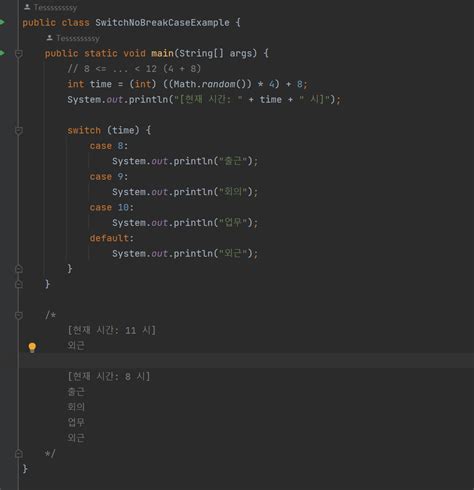The image size is (474, 490).
Task: Run main method using gutter arrow
Action: (x=2, y=53)
